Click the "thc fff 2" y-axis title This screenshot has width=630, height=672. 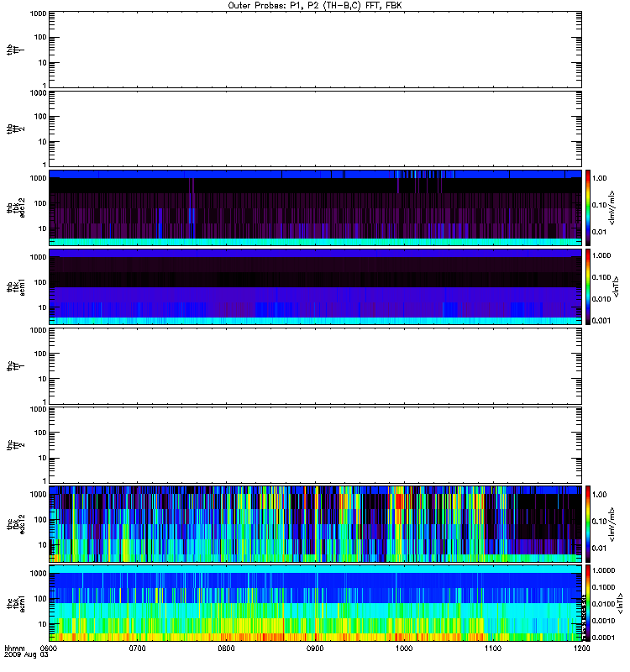click(x=16, y=445)
